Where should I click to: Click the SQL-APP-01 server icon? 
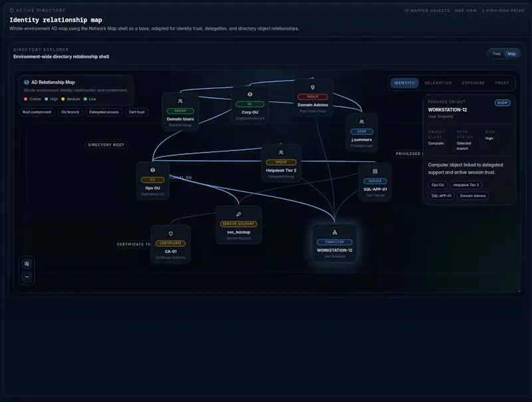tap(375, 172)
